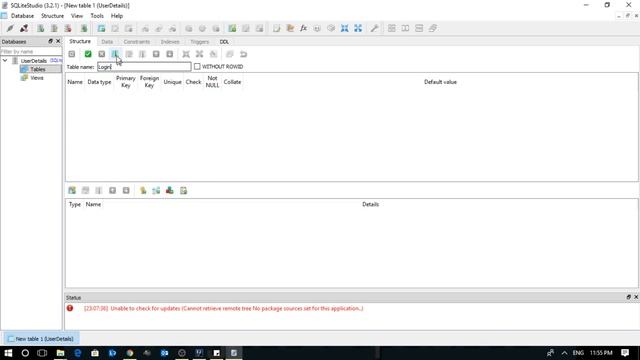640x360 pixels.
Task: Click the update check error message in Status
Action: (x=223, y=309)
